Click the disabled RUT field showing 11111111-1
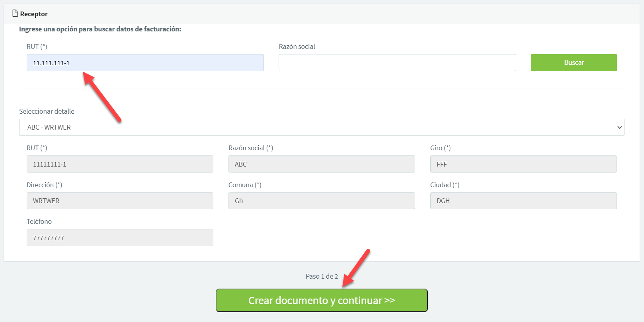The width and height of the screenshot is (644, 322). [x=120, y=164]
